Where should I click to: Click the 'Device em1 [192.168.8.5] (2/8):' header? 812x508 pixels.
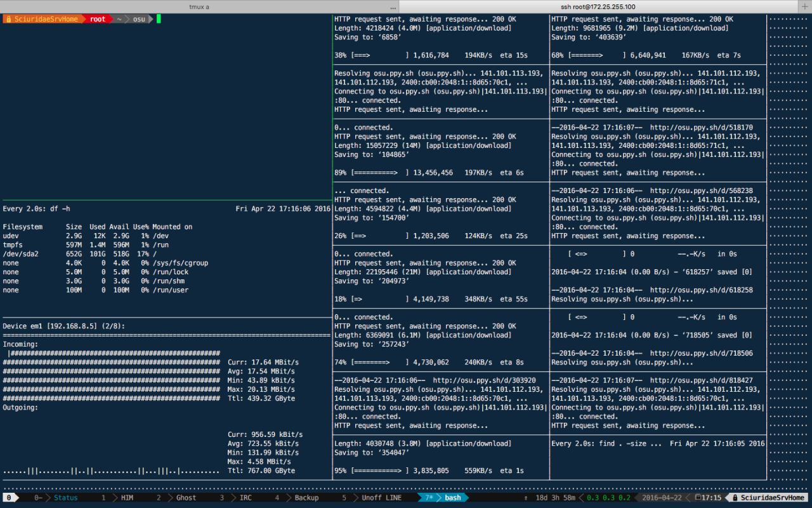[x=64, y=326]
